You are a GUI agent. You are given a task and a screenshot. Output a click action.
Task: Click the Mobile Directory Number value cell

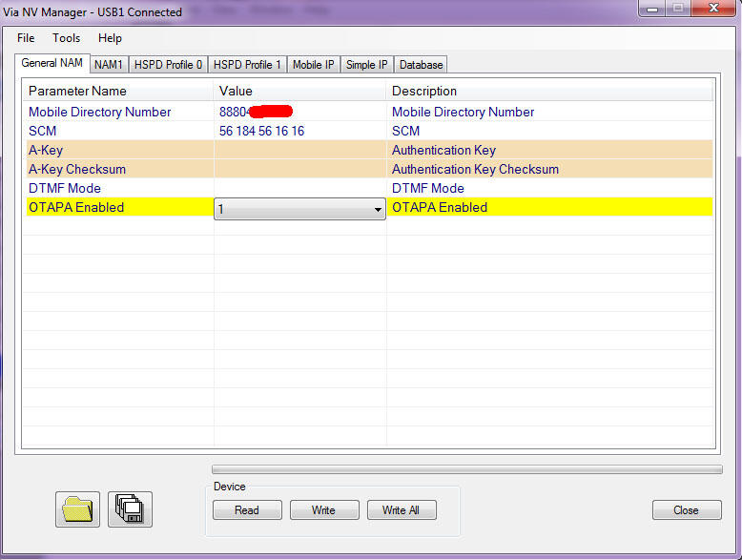click(300, 112)
